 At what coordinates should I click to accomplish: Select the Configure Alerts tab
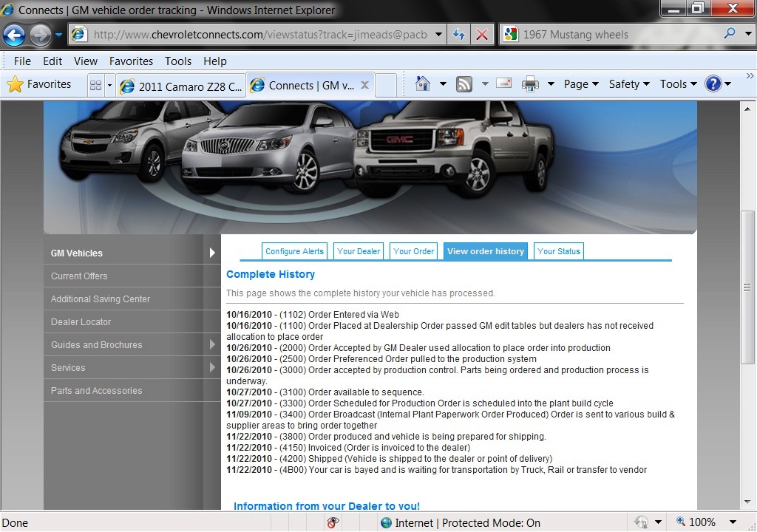(x=294, y=251)
